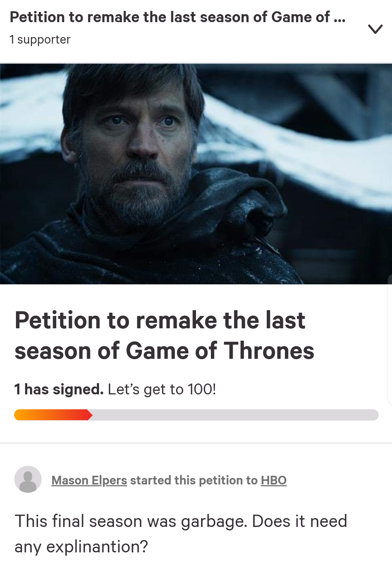Click the '1 has signed' text
This screenshot has width=392, height=568.
[x=59, y=389]
